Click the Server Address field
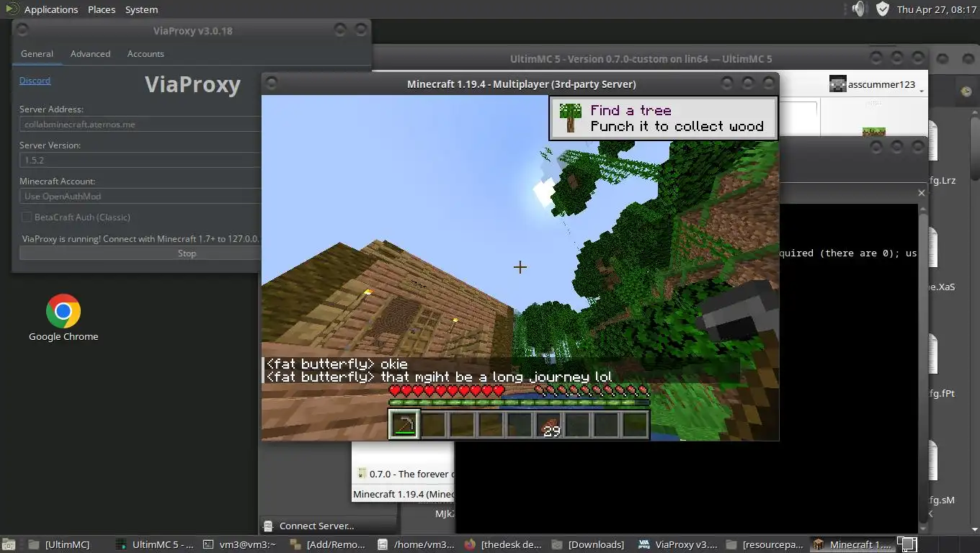 141,124
